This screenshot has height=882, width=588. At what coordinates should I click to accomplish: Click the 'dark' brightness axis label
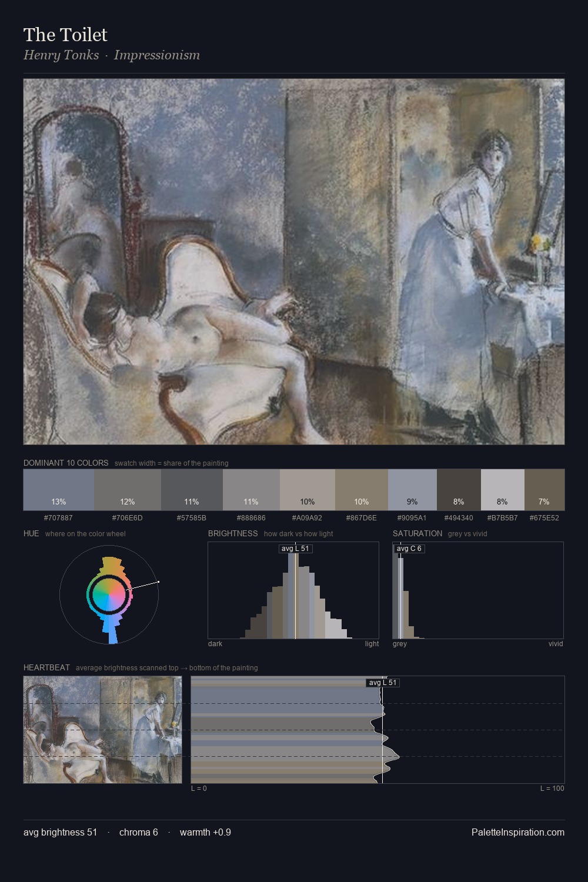(x=215, y=644)
